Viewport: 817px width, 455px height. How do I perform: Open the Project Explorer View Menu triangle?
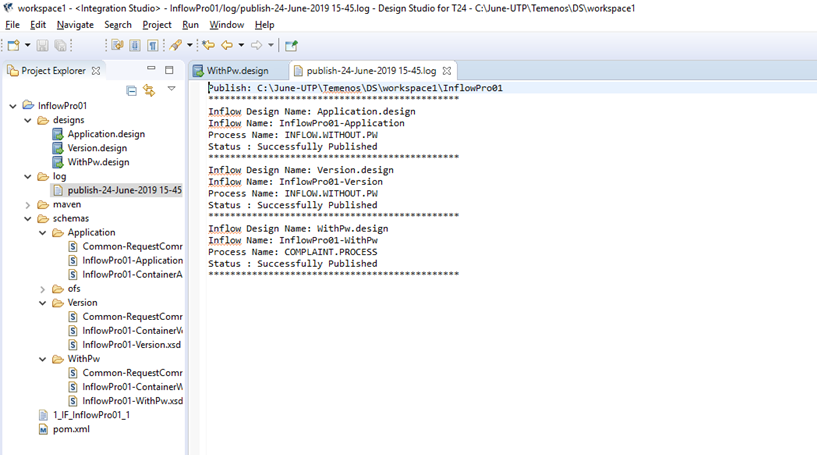pyautogui.click(x=171, y=89)
